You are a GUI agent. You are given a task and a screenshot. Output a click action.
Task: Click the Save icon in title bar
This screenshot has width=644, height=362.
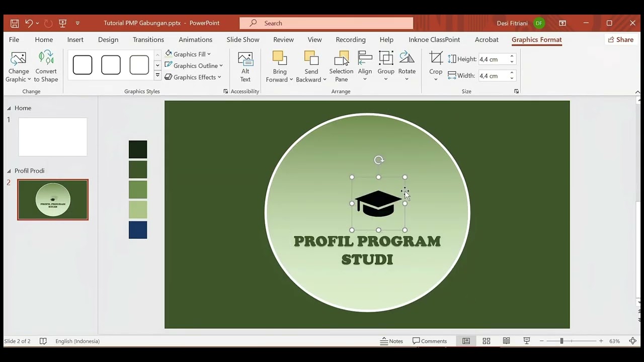(15, 23)
